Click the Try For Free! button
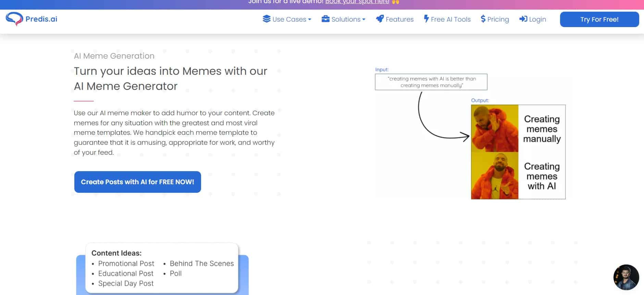Image resolution: width=644 pixels, height=295 pixels. [599, 19]
